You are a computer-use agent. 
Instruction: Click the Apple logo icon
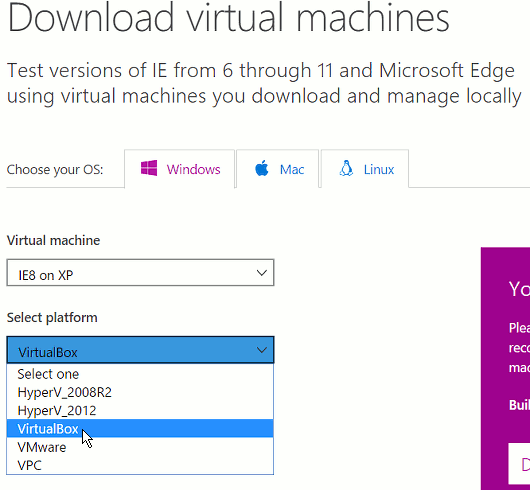[x=262, y=168]
